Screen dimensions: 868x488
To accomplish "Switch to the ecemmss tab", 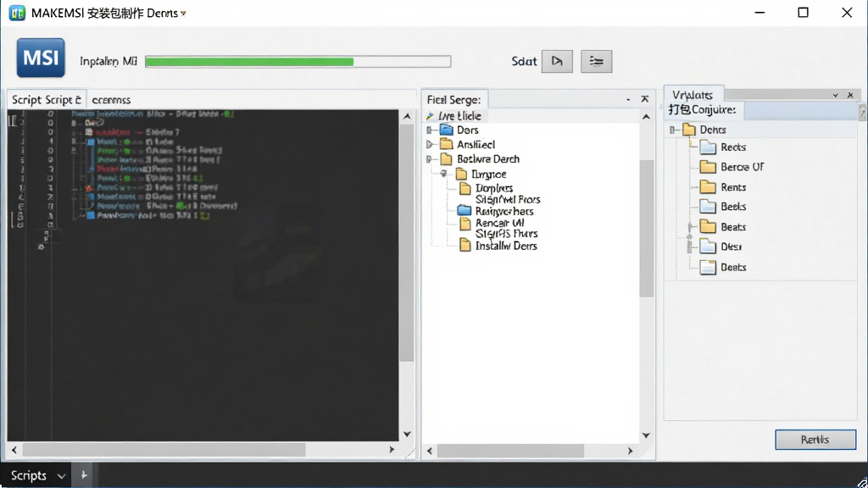I will (x=111, y=100).
